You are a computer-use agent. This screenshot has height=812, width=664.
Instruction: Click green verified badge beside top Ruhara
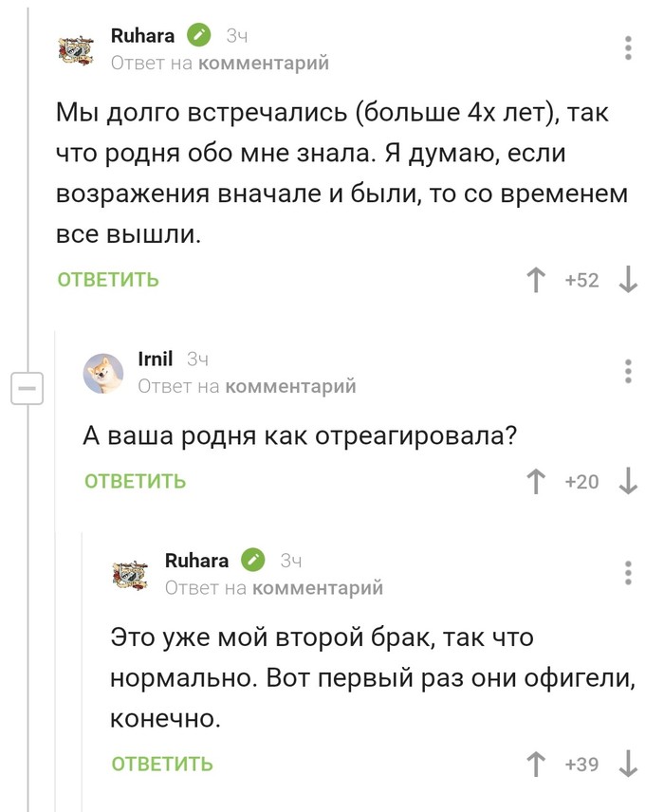[x=198, y=36]
